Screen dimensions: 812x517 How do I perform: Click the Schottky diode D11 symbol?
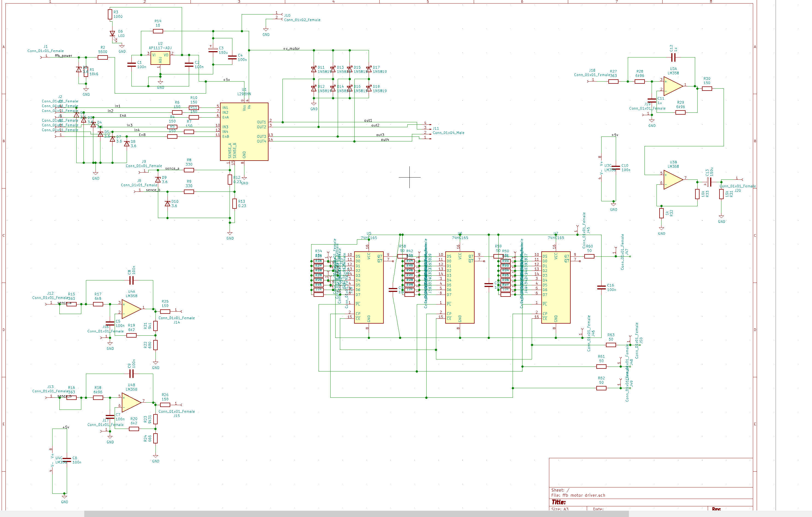314,69
